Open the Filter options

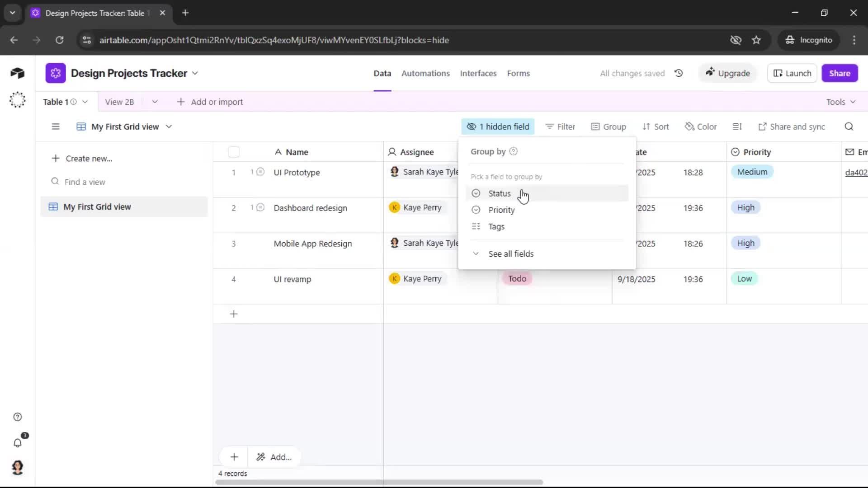tap(560, 127)
